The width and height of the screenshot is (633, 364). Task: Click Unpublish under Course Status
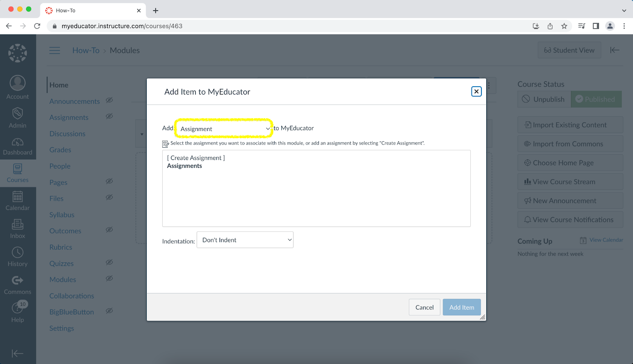click(x=544, y=99)
